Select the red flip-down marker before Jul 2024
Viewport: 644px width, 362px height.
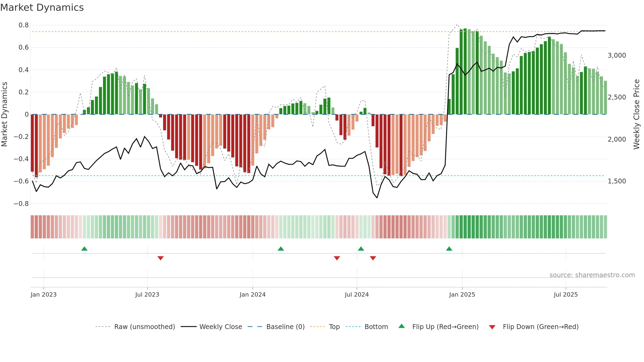click(x=337, y=258)
